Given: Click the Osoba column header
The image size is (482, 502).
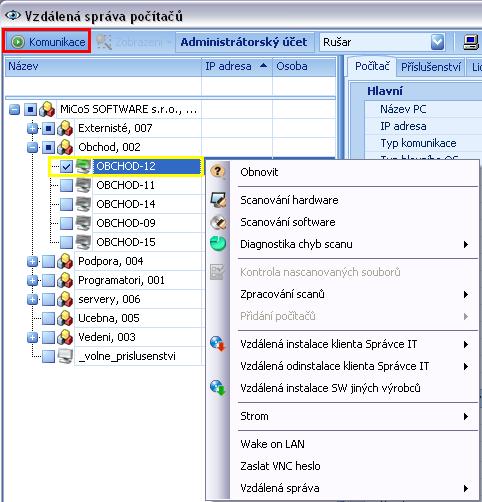Looking at the screenshot, I should (x=304, y=66).
